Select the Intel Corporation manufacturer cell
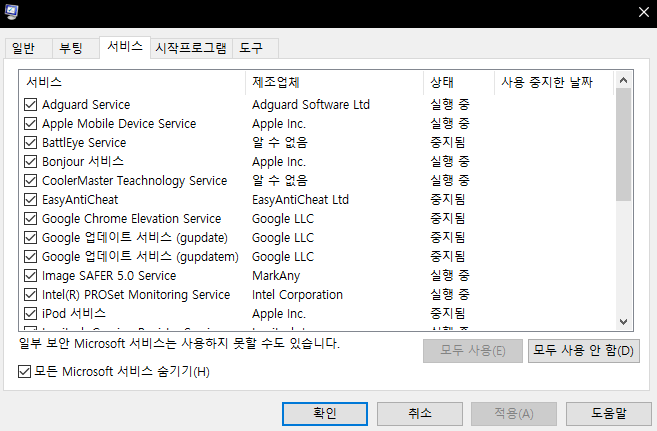657x431 pixels. 297,295
